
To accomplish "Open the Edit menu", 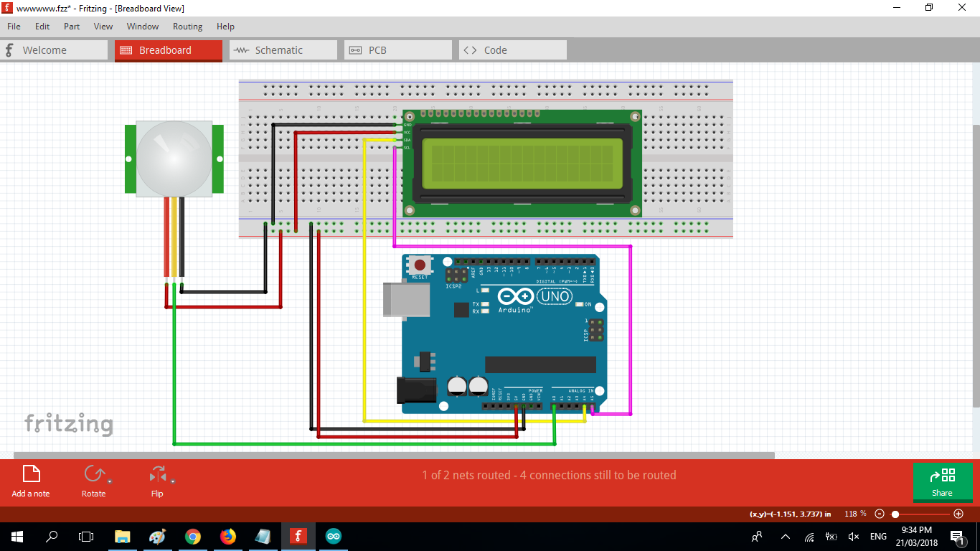I will pos(42,27).
